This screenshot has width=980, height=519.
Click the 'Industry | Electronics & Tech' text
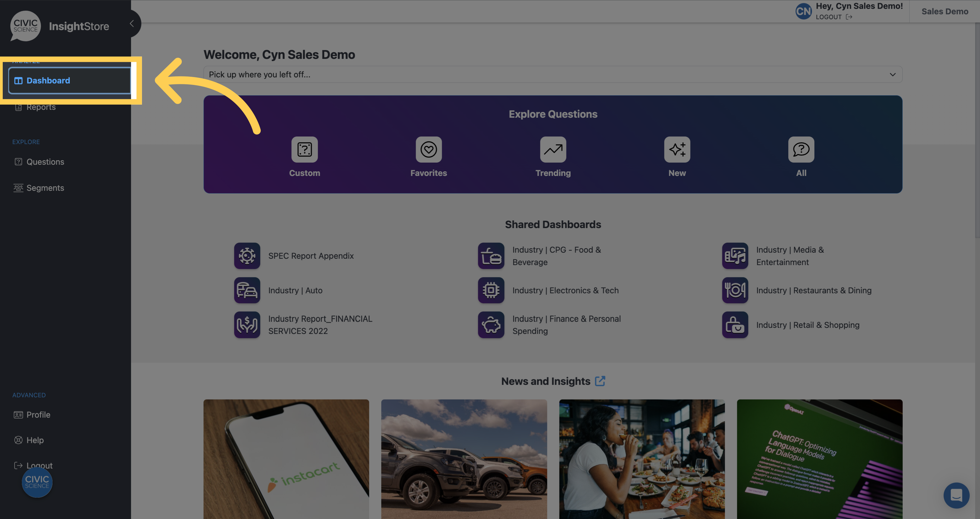click(x=565, y=291)
